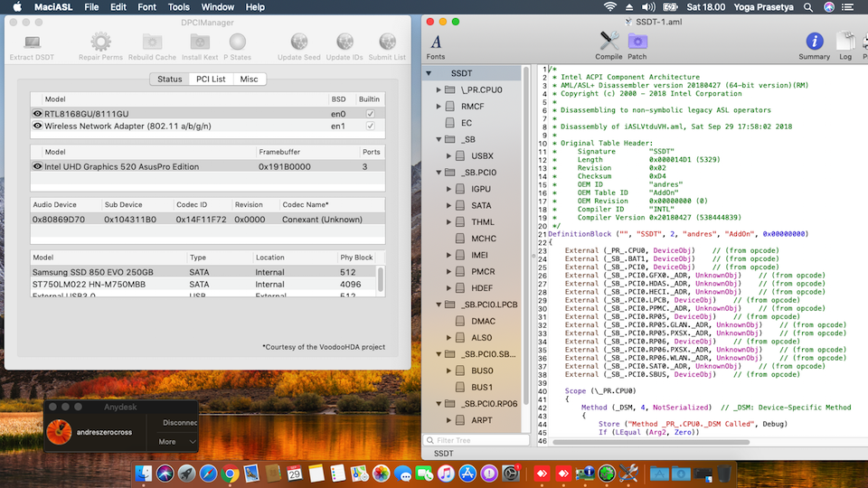This screenshot has width=868, height=488.
Task: Switch to the PCI List tab
Action: click(211, 80)
